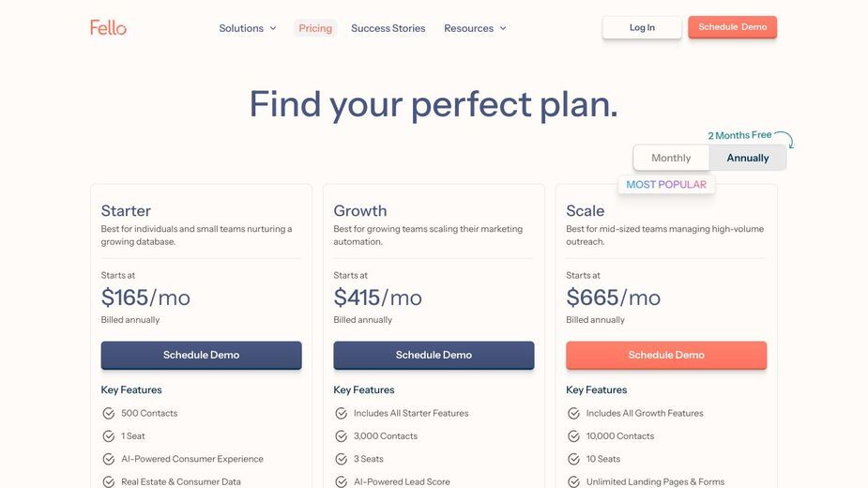This screenshot has width=868, height=488.
Task: Click the header Schedule Demo button
Action: 732,27
